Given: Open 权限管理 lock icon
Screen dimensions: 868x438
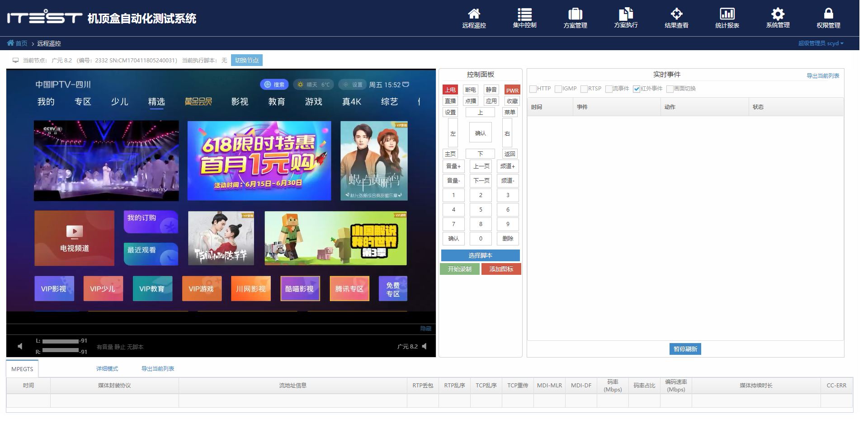Looking at the screenshot, I should click(x=828, y=18).
